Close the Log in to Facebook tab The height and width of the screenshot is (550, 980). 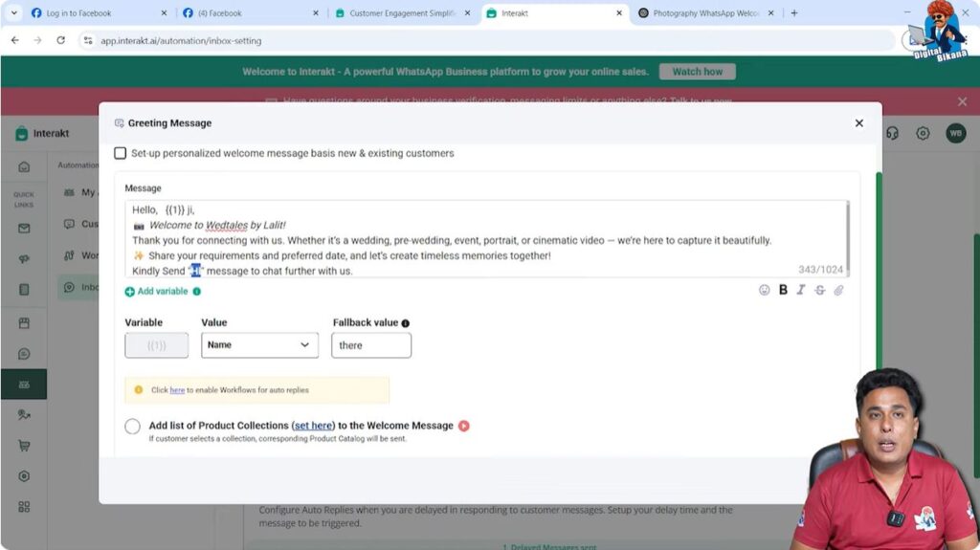[x=164, y=13]
